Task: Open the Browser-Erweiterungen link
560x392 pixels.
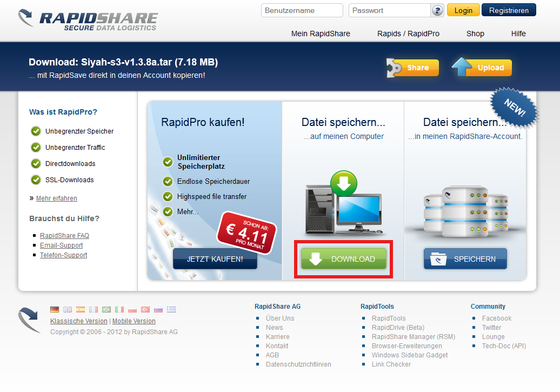Action: pyautogui.click(x=407, y=346)
